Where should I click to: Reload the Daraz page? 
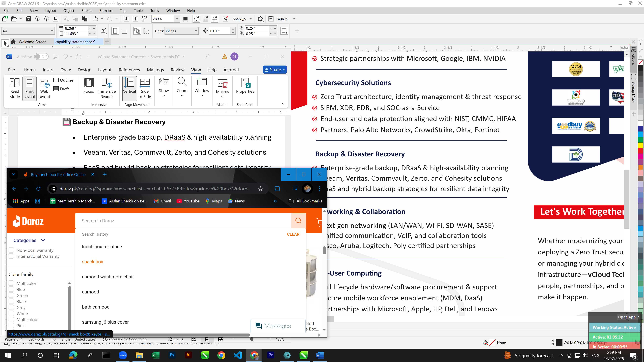[39, 189]
